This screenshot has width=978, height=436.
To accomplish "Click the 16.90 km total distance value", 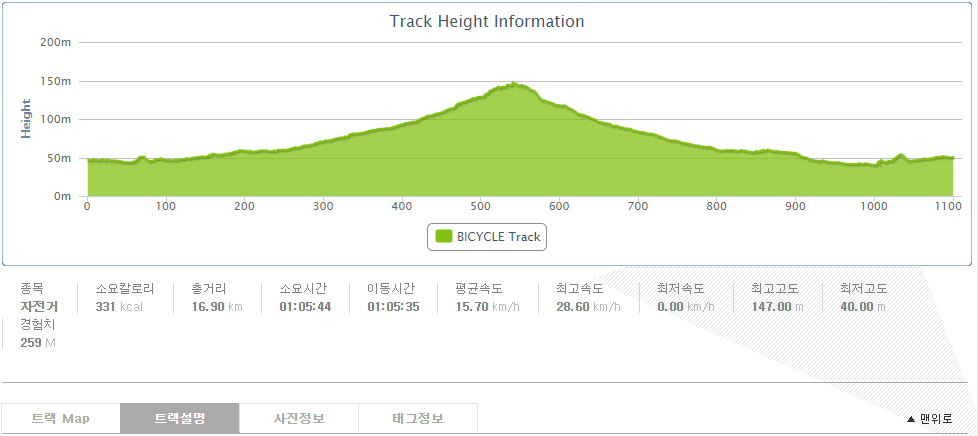I will tap(217, 306).
